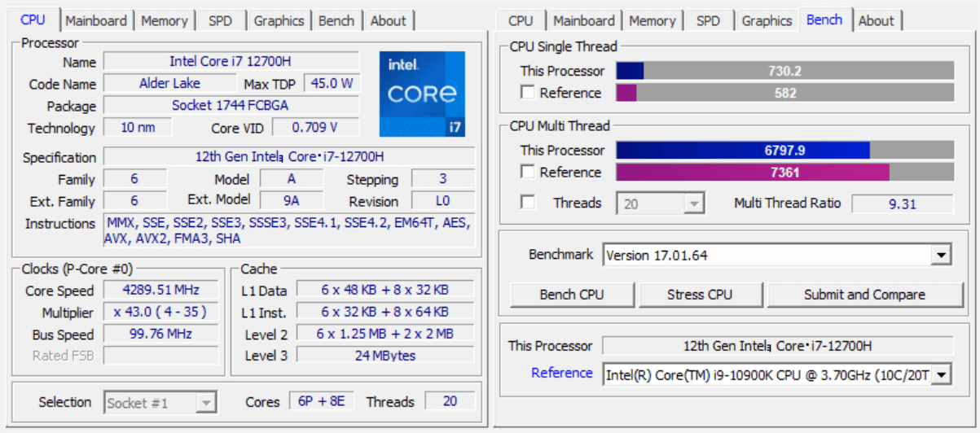The height and width of the screenshot is (433, 980).
Task: Click single thread This Processor bar 730.2
Action: pyautogui.click(x=784, y=71)
